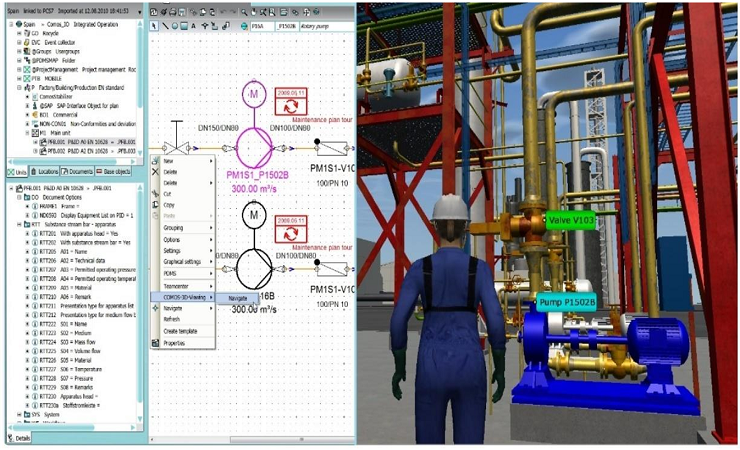Click the maintenance plan icon above pump P1502B
The width and height of the screenshot is (740, 450).
coord(291,101)
